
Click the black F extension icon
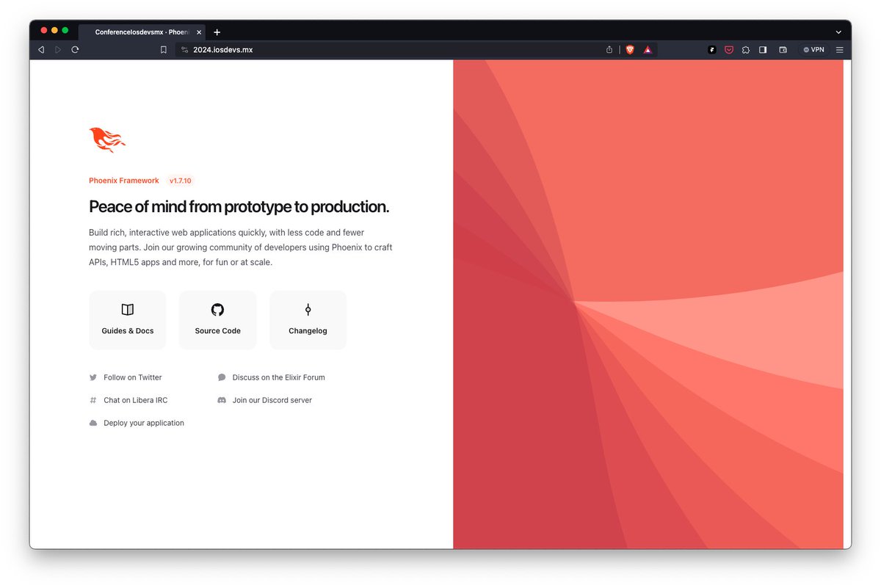711,50
